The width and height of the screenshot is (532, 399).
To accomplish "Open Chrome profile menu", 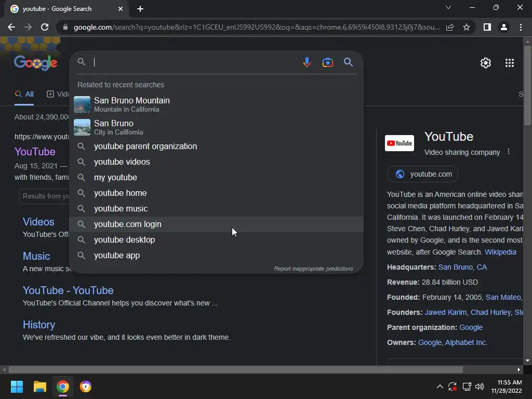I will coord(504,27).
